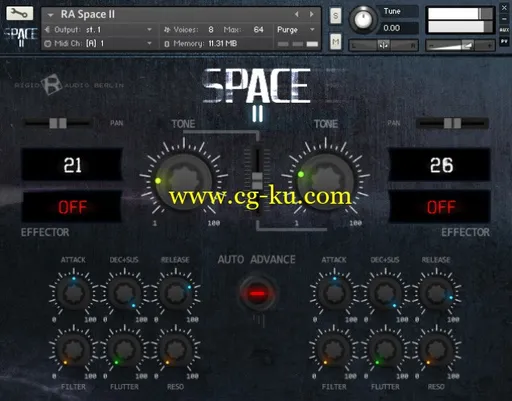Click the Max voices value 64

(x=258, y=30)
